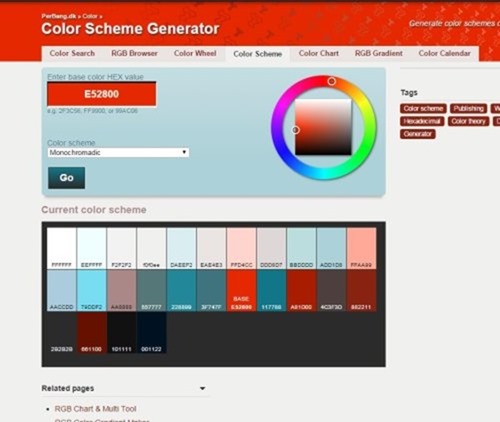Pick the 557777 swatch
This screenshot has height=422, width=500.
point(151,290)
